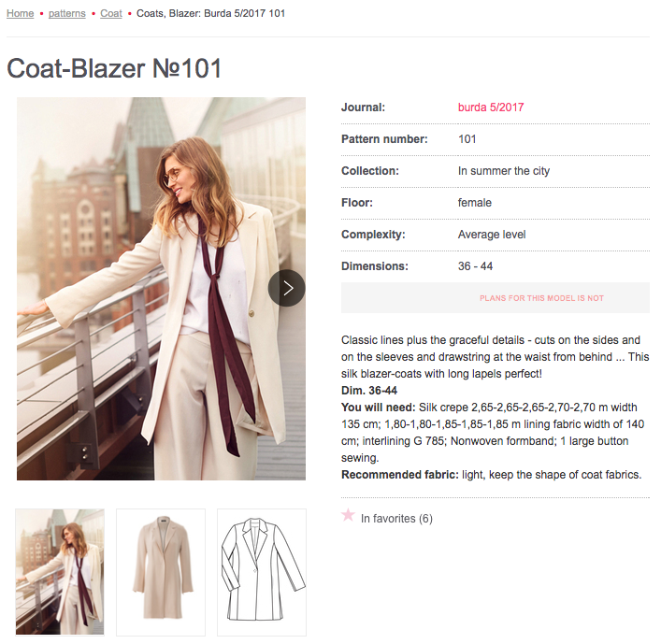Click the 'Average level' complexity value
661x644 pixels.
pyautogui.click(x=492, y=235)
